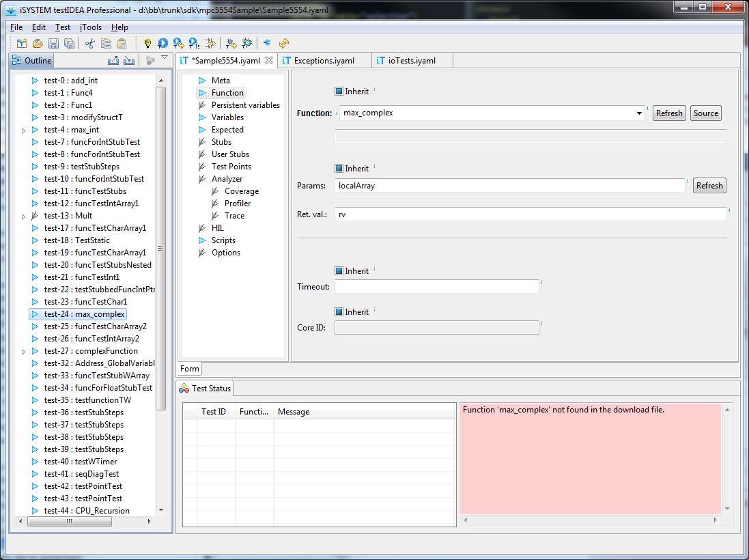Click the bug icon with orange chain link
Image resolution: width=749 pixels, height=560 pixels.
tap(231, 44)
